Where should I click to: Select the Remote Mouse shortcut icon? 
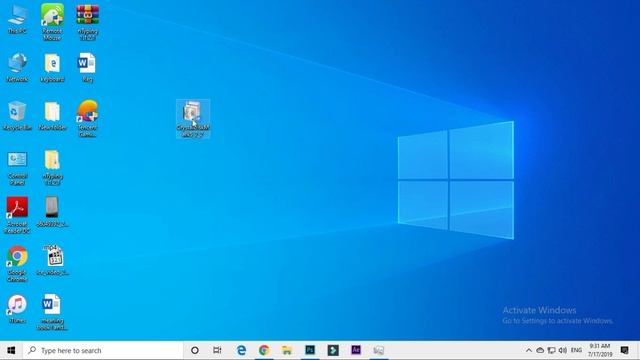52,22
